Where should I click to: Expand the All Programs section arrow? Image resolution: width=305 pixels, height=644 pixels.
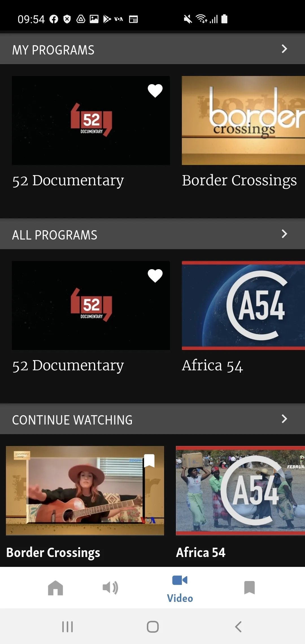click(284, 234)
